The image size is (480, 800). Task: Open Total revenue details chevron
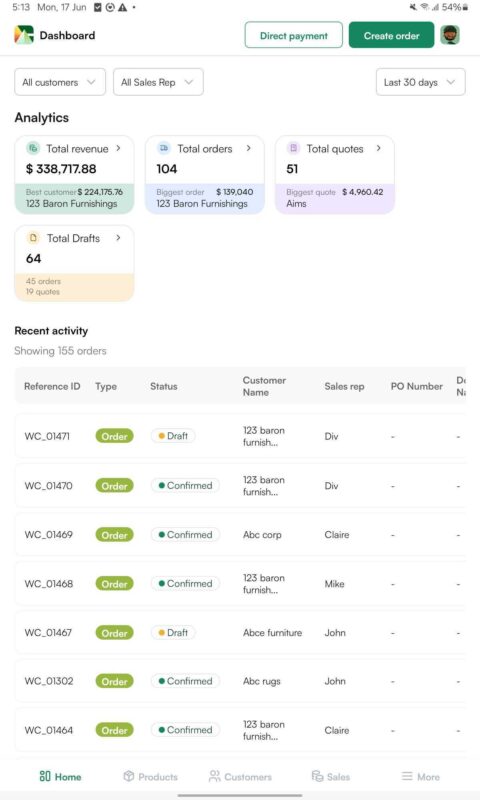click(x=118, y=148)
